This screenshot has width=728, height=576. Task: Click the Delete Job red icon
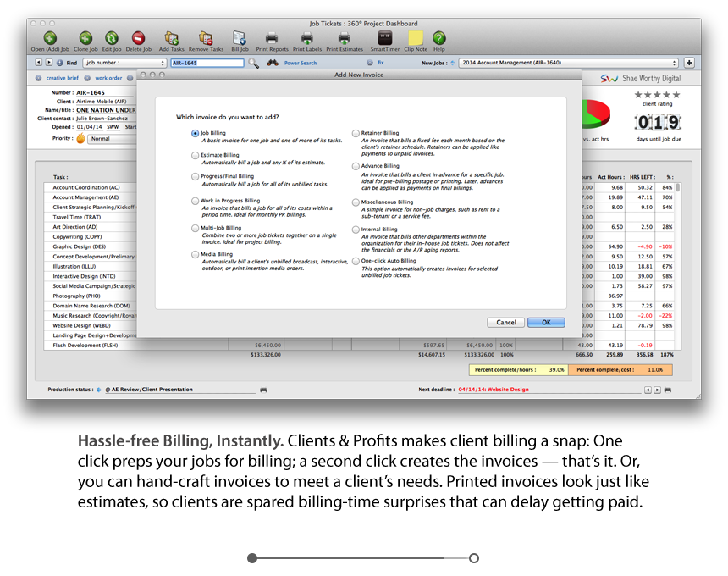tap(138, 38)
